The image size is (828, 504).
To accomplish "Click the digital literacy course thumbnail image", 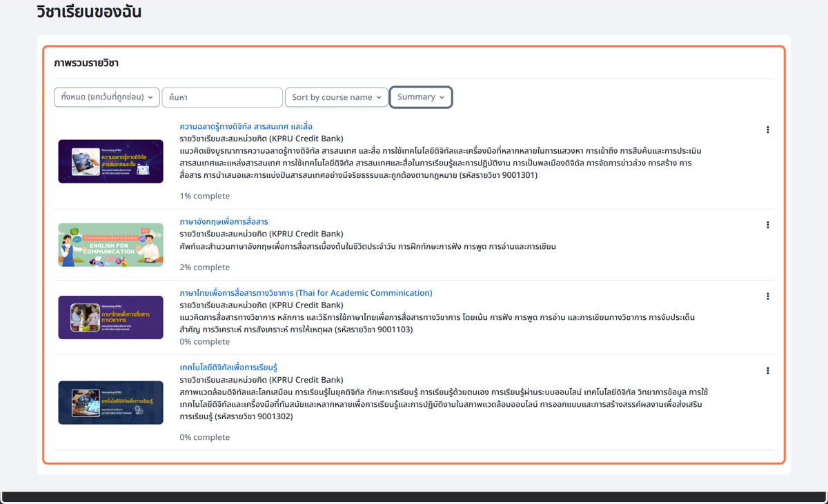I will (x=110, y=161).
